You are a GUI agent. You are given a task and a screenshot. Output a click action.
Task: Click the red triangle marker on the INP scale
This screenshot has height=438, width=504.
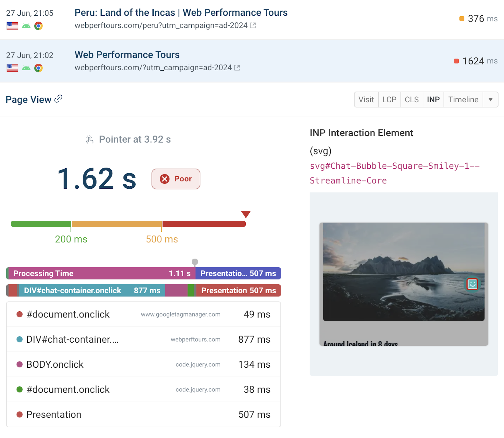tap(245, 215)
